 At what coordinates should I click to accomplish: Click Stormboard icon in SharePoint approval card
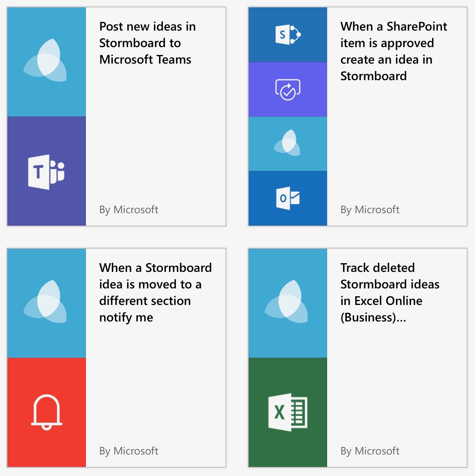pos(288,144)
